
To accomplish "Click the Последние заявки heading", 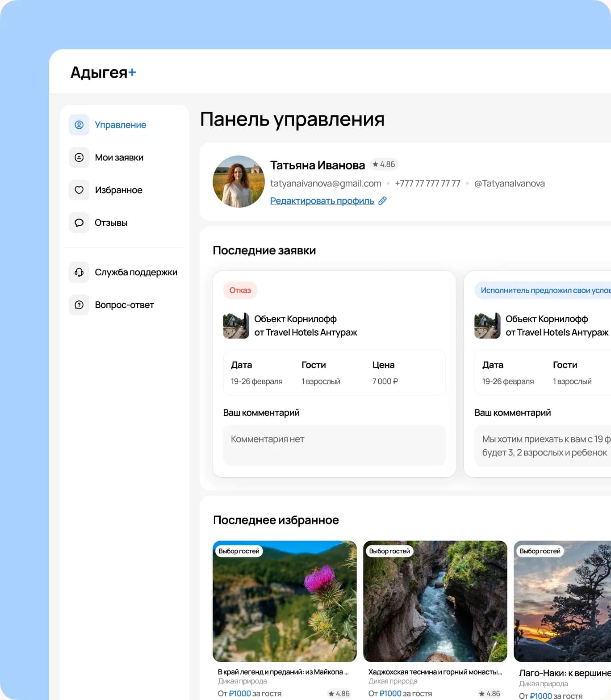I will pyautogui.click(x=264, y=250).
